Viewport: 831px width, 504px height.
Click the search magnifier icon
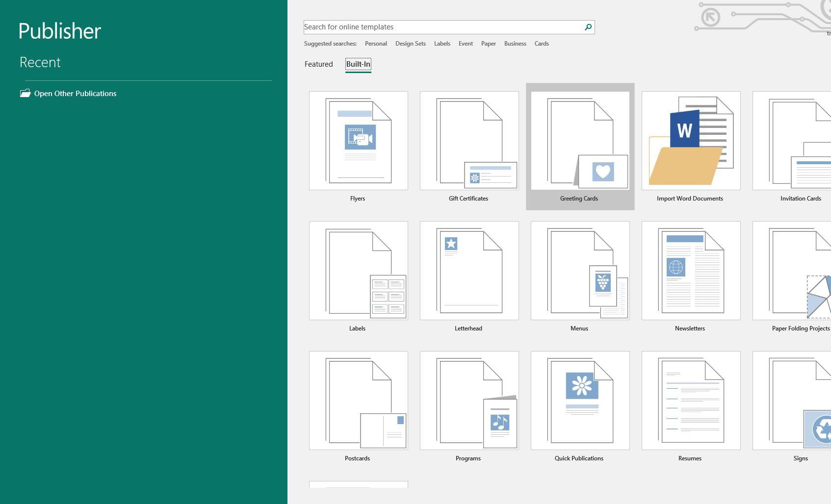[588, 27]
